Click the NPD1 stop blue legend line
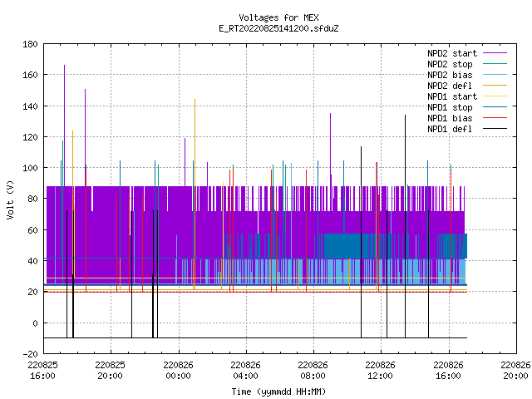This screenshot has width=532, height=399. coord(495,107)
